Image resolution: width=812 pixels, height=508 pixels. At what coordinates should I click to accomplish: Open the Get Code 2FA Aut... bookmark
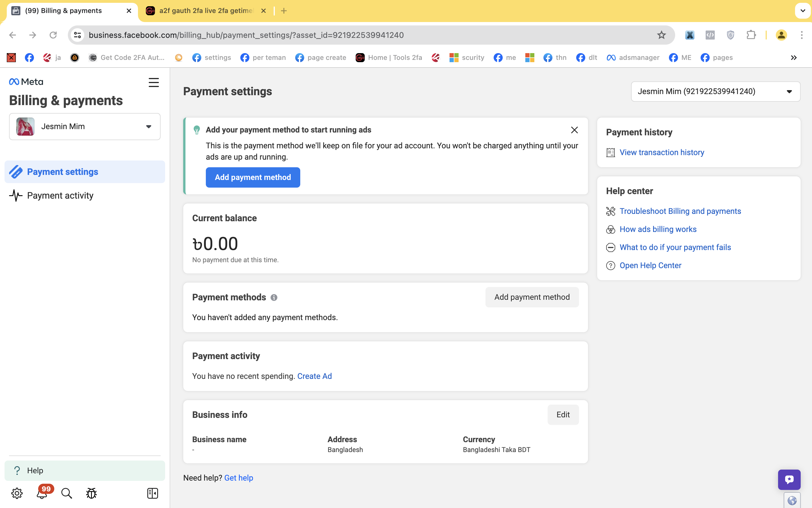(x=126, y=58)
